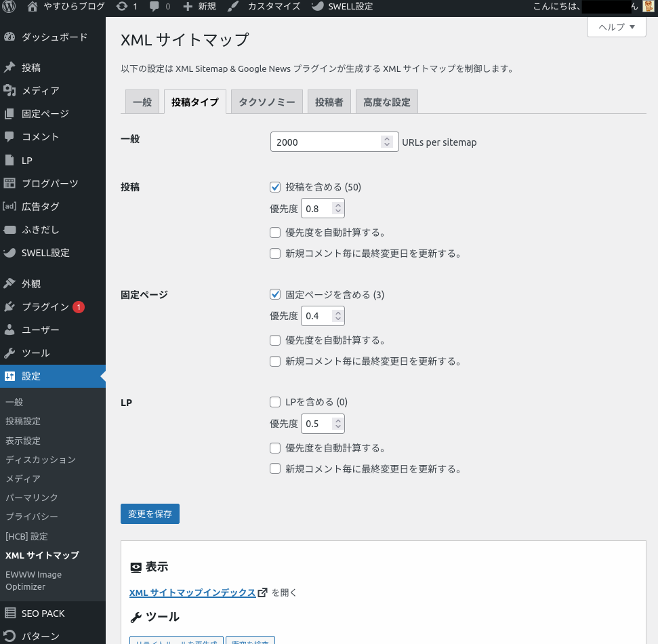
Task: Open the XML サイトマップインデックス link
Action: point(192,592)
